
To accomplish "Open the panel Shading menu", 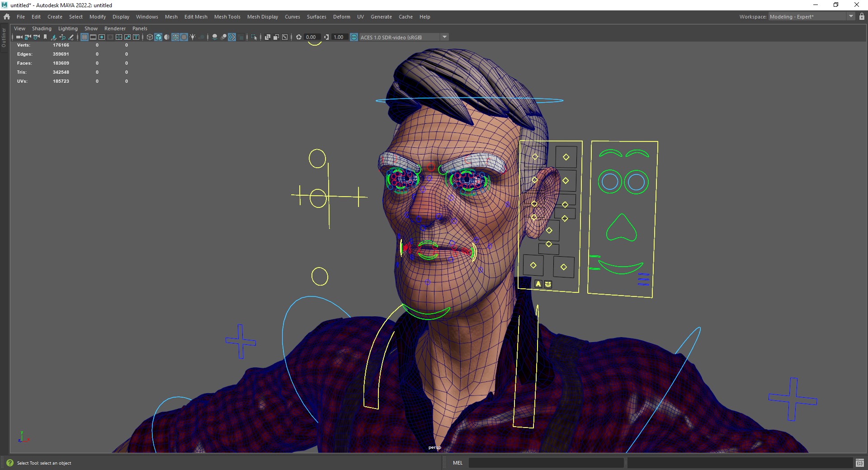I will pyautogui.click(x=42, y=28).
